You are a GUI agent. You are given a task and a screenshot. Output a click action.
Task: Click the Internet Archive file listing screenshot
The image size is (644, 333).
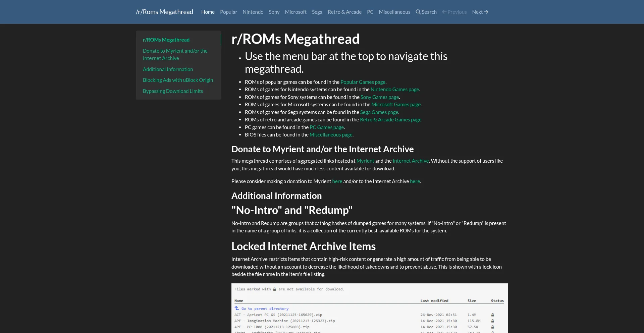pos(369,308)
